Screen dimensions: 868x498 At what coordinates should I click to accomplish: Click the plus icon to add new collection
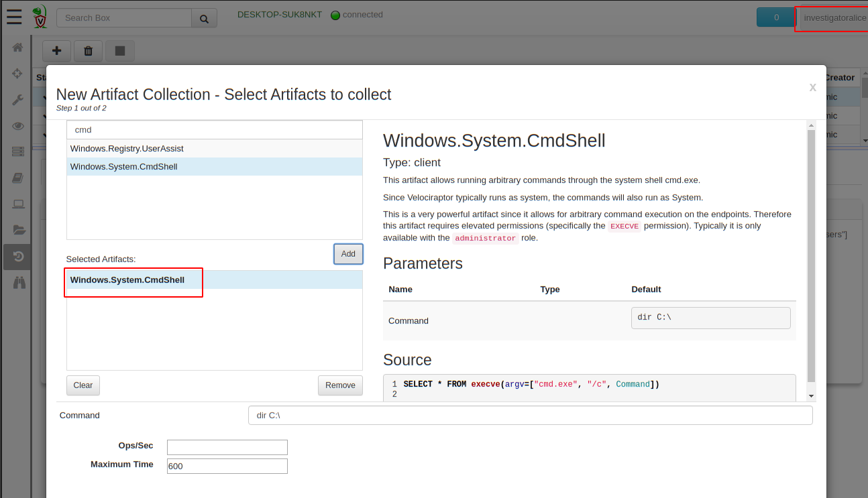57,51
